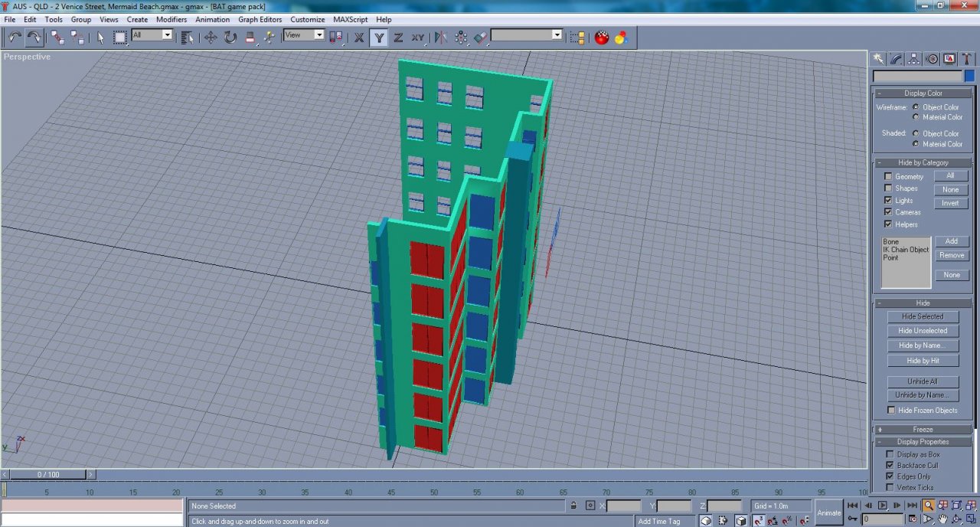This screenshot has width=980, height=527.
Task: Open the Create command panel tab
Action: 878,59
